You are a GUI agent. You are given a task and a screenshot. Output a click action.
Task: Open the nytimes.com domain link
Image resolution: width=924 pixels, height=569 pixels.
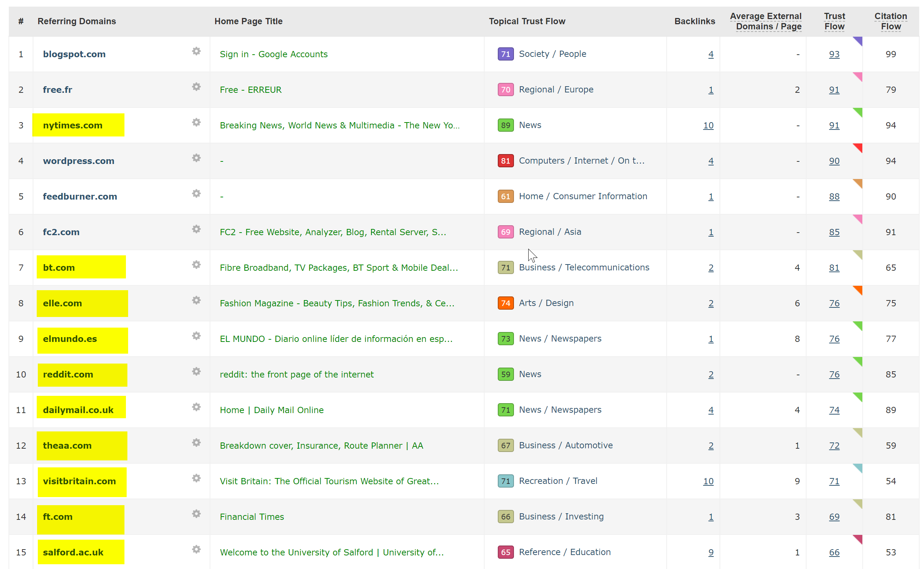73,125
